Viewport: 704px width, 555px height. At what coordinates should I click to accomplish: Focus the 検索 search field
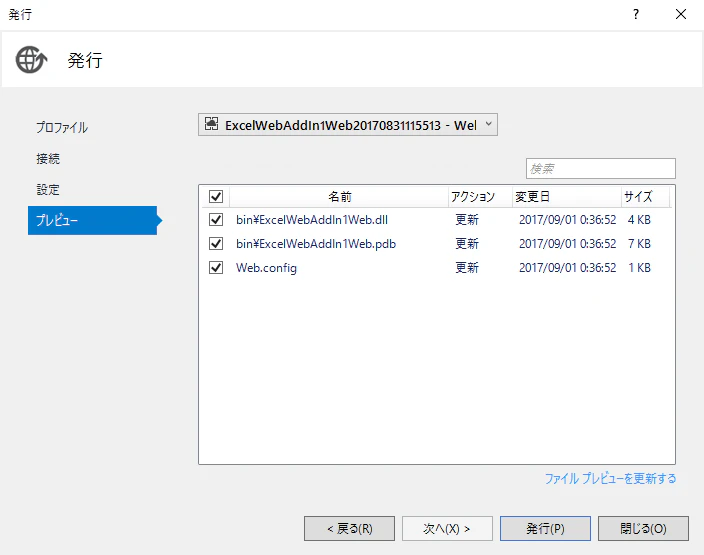coord(601,168)
